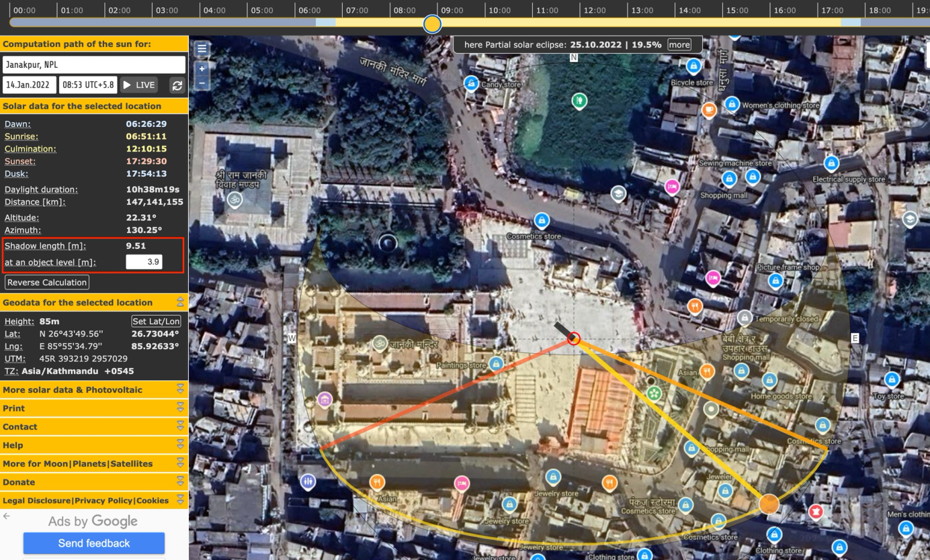
Task: Click the पंकज स्टोरमा cosmetics pin
Action: pos(685,504)
